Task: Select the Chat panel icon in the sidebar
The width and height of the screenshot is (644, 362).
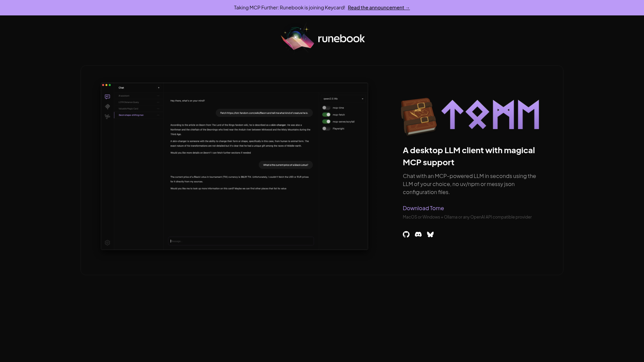Action: 107,97
